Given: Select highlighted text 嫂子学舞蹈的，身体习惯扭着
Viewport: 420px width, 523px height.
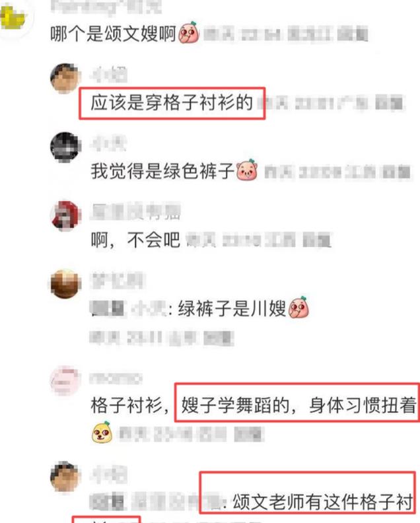Looking at the screenshot, I should 298,405.
